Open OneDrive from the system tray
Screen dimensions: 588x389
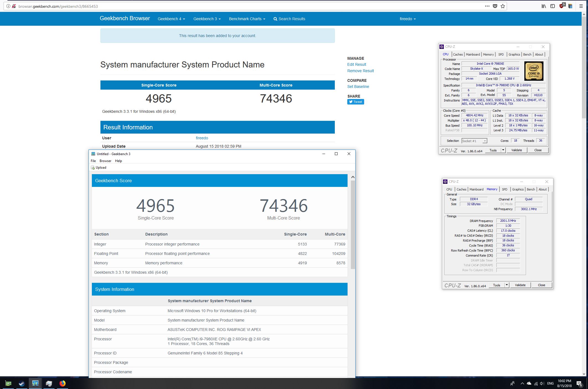pos(529,383)
